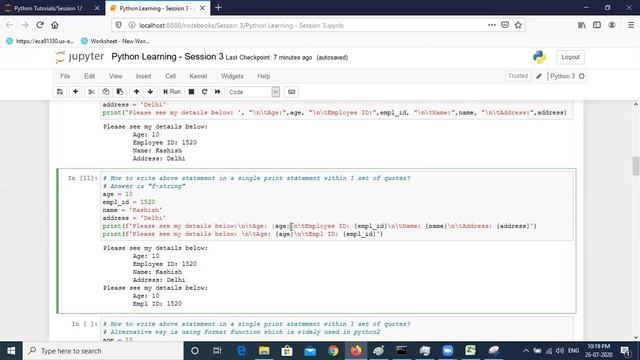Viewport: 640px width, 360px height.
Task: Click the Python 3 kernel idle indicator
Action: [x=582, y=76]
